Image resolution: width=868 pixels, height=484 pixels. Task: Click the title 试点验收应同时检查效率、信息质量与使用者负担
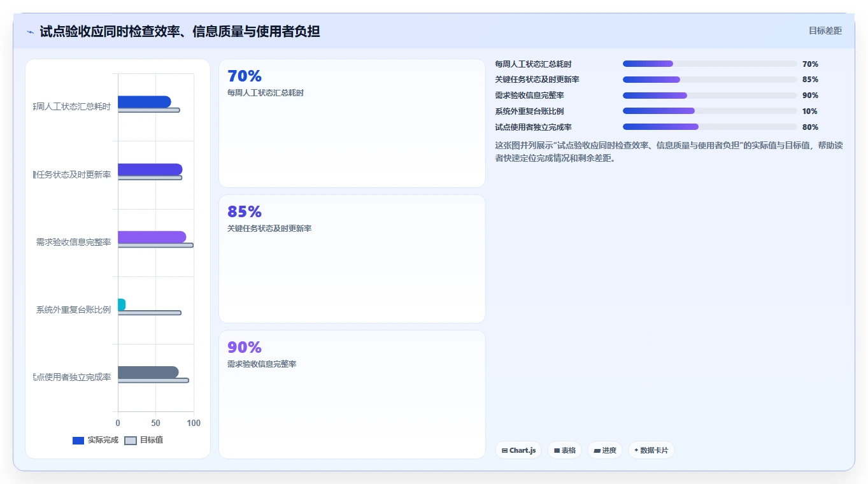point(180,31)
